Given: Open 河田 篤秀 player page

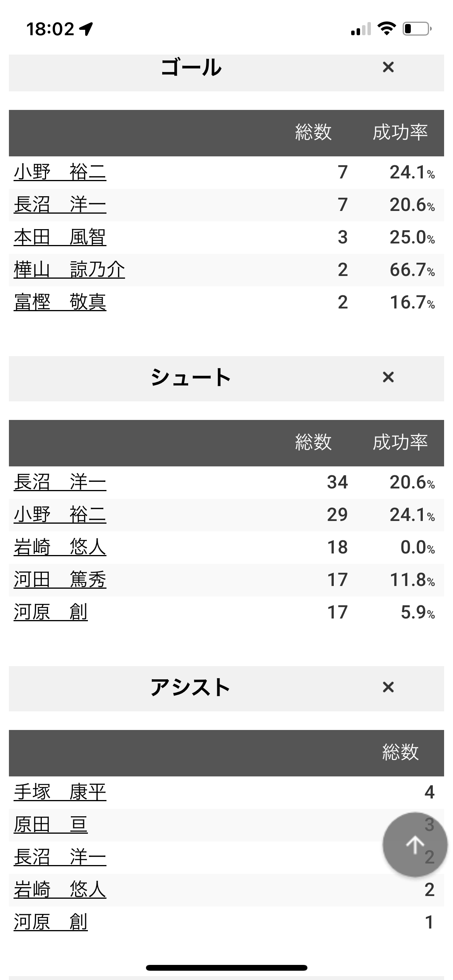Looking at the screenshot, I should tap(60, 580).
